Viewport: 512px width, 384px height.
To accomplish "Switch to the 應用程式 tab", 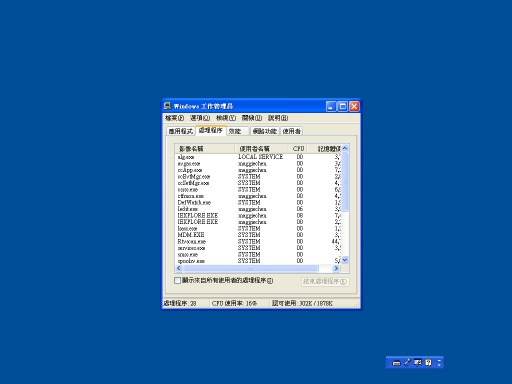I will pyautogui.click(x=181, y=131).
